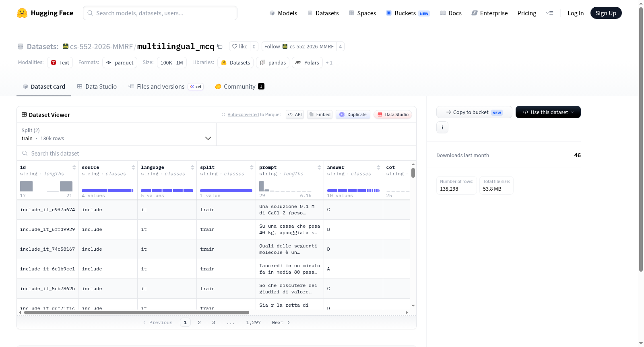
Task: Select the cell include_it_e937a674
Action: click(x=47, y=210)
